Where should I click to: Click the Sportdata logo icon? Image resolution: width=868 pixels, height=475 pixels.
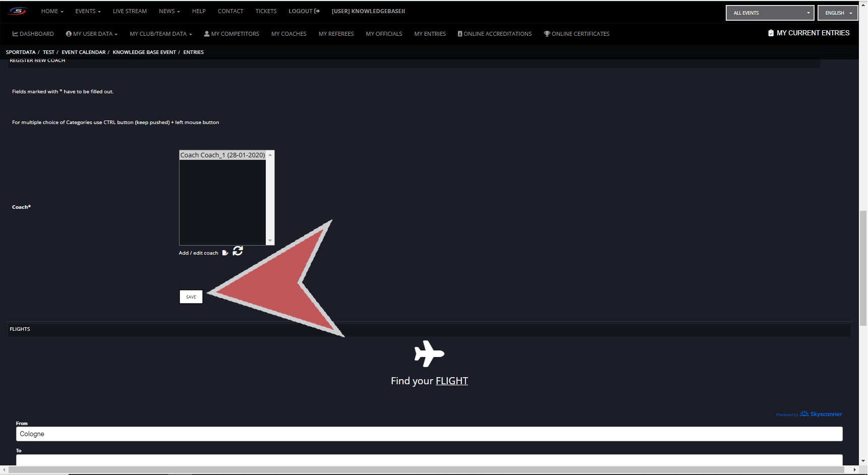18,11
